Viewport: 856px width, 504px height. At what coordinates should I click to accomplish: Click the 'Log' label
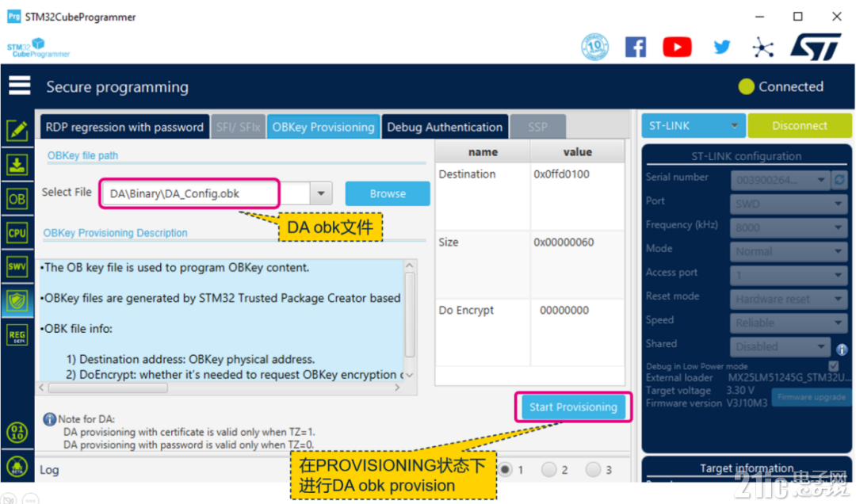(49, 470)
